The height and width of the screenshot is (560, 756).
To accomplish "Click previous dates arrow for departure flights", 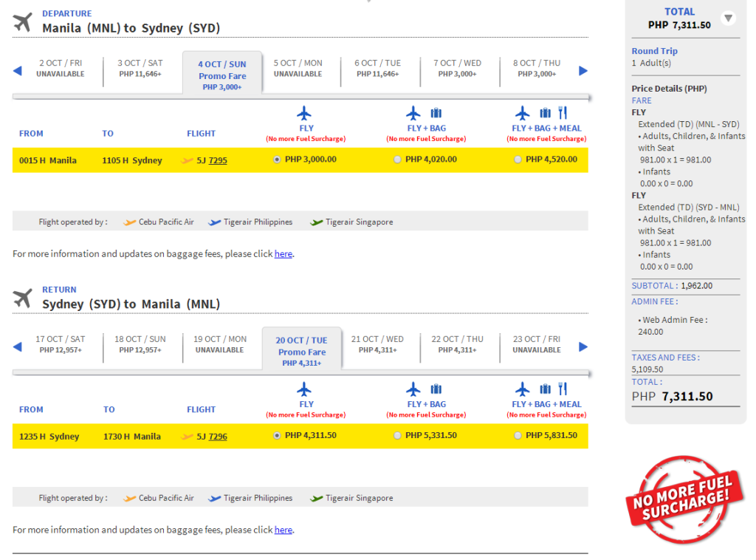I will click(x=18, y=70).
